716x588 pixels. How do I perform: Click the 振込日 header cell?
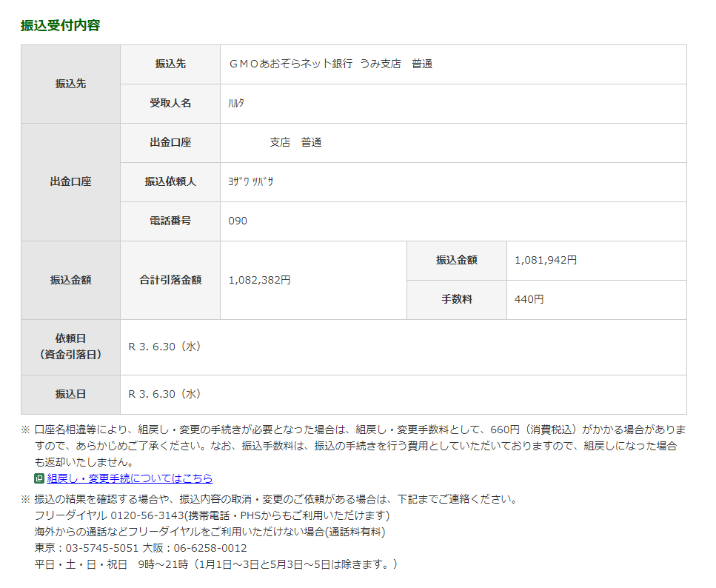coord(71,395)
